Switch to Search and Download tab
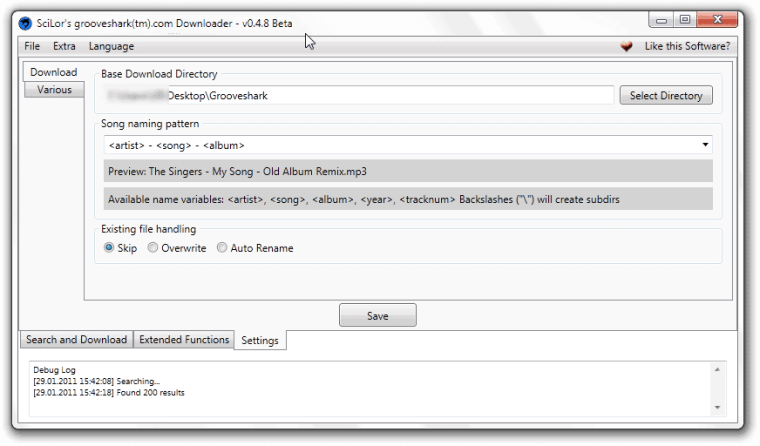 (x=76, y=340)
